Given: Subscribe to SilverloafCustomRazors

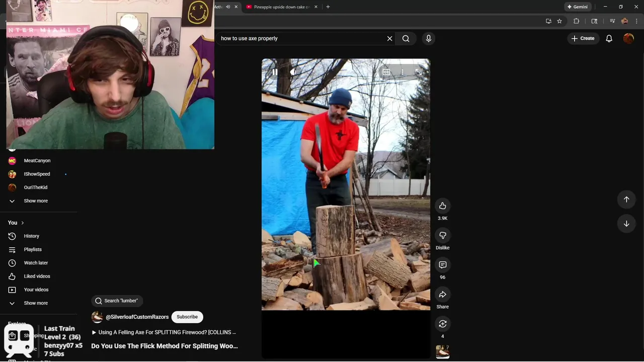Looking at the screenshot, I should [187, 317].
